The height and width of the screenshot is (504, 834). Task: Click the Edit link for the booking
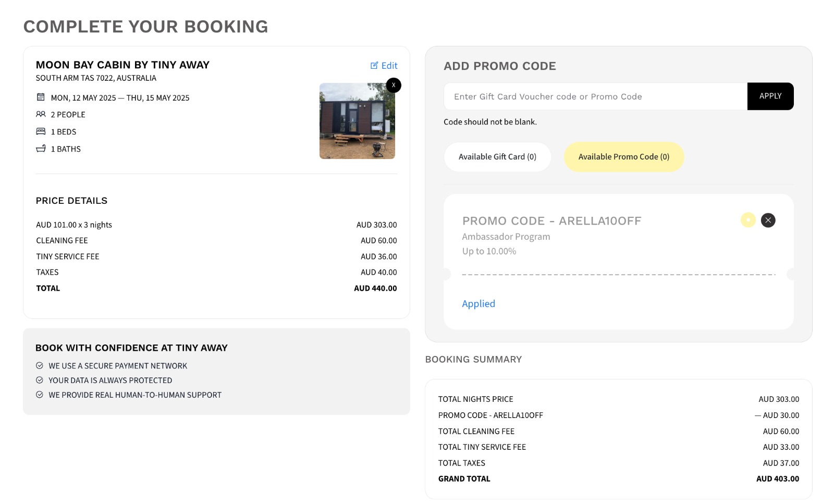click(384, 66)
